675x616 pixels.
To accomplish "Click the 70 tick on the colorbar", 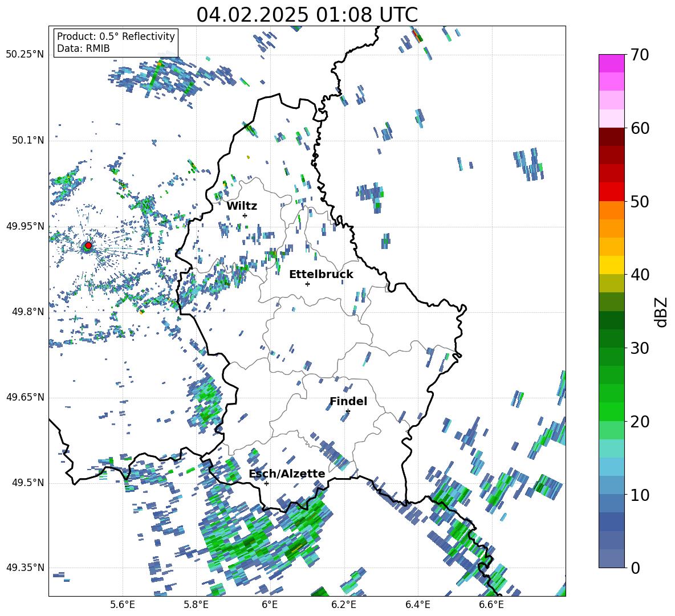I will [640, 55].
